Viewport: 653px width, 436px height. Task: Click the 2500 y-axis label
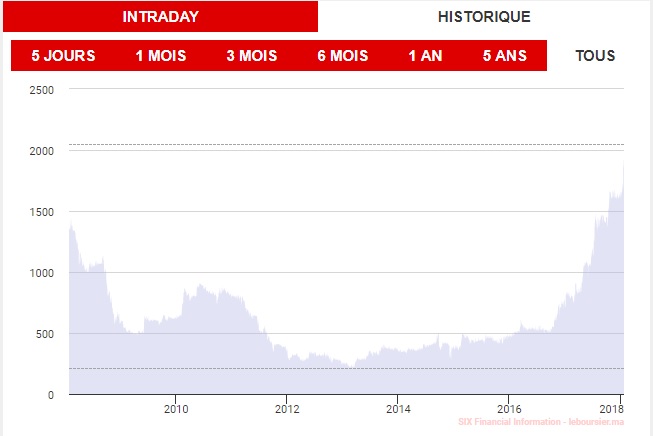pos(41,90)
